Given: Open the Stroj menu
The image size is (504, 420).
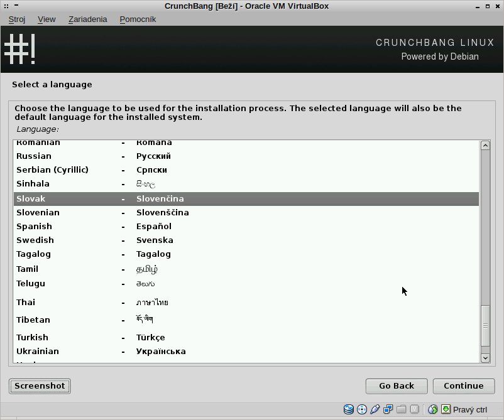Looking at the screenshot, I should pyautogui.click(x=17, y=19).
